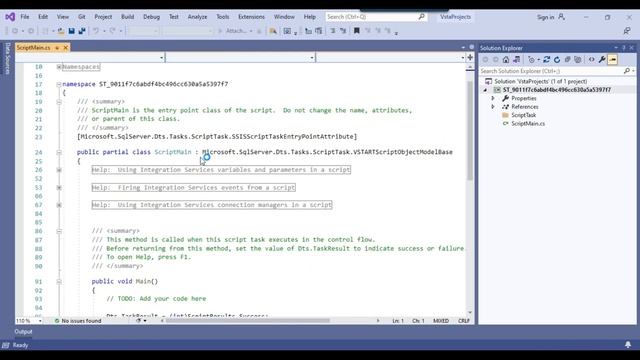Click the Open File folder icon

(61, 31)
